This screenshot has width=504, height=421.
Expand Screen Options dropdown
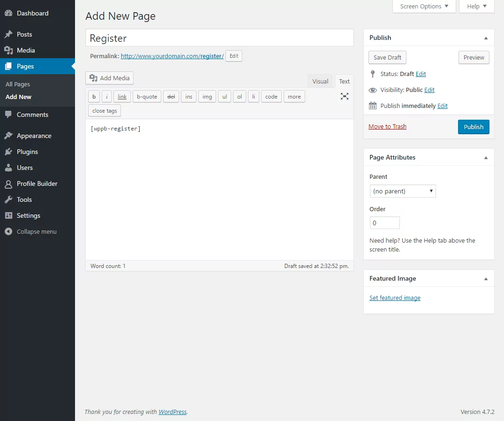[x=424, y=6]
